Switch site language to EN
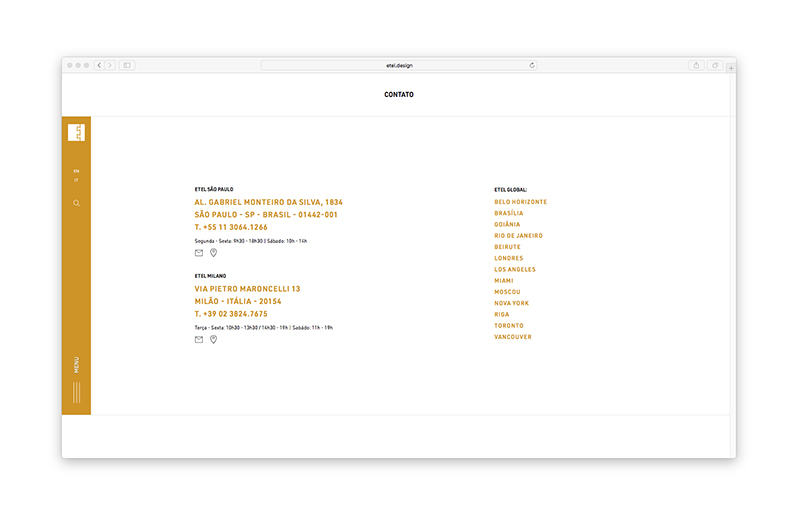800x517 pixels. pos(77,171)
